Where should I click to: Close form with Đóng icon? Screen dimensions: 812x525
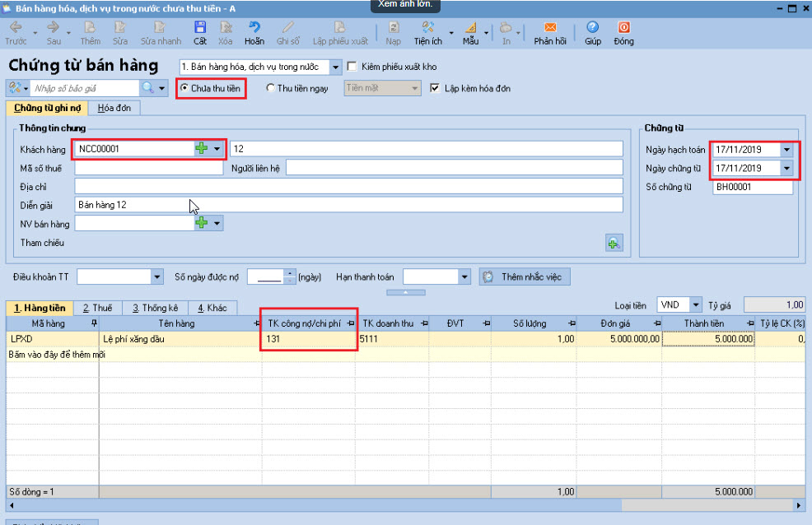(623, 27)
